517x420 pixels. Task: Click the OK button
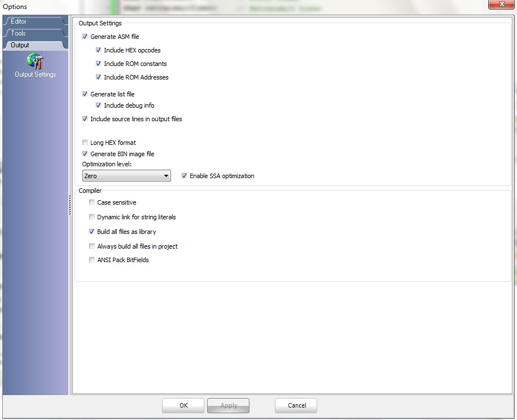(x=183, y=405)
